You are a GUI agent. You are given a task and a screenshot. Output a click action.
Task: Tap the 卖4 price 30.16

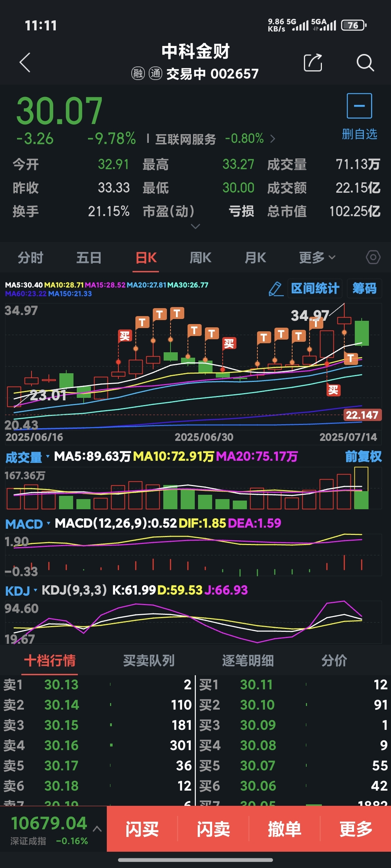(61, 745)
